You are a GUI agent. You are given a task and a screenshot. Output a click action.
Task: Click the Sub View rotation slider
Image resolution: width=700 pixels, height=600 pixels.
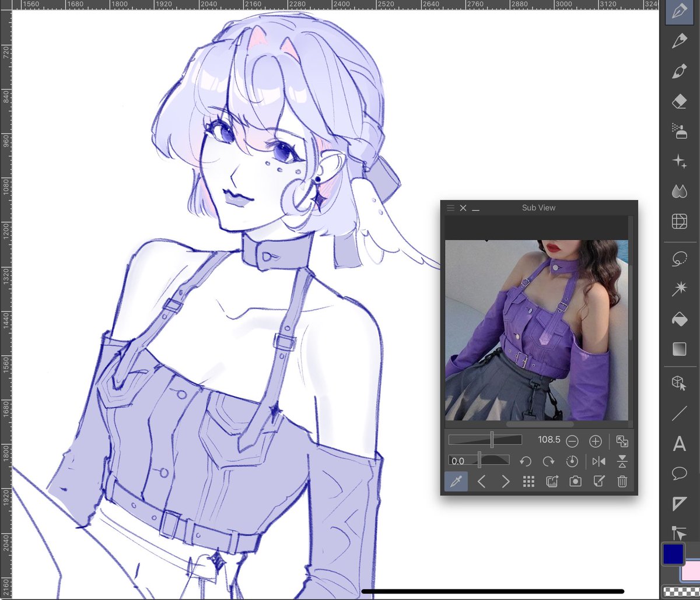479,460
